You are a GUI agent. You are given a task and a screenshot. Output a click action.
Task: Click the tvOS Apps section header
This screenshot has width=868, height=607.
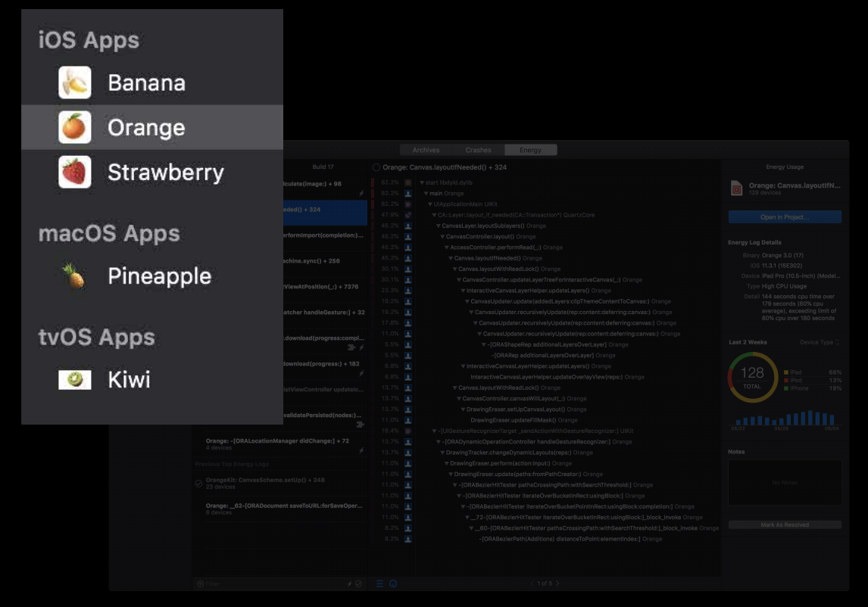[96, 337]
